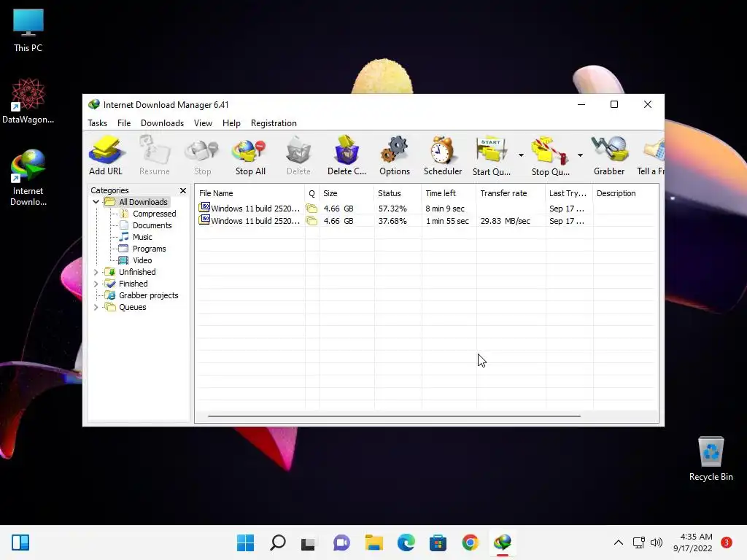The width and height of the screenshot is (747, 560).
Task: Click the Stop Queue toolbar icon
Action: [x=550, y=156]
